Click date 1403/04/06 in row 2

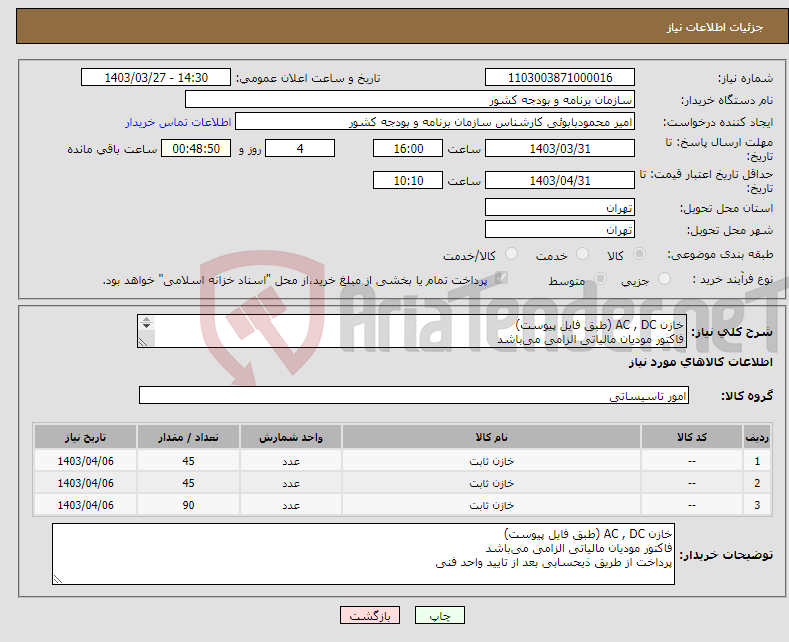[86, 484]
